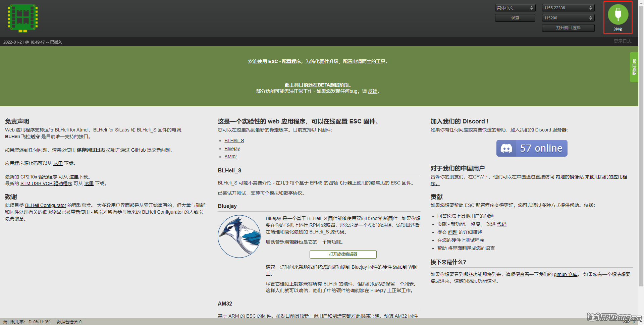644x325 pixels.
Task: Click the 帮助 将界面翻译成您的语言 list item
Action: pos(466,248)
